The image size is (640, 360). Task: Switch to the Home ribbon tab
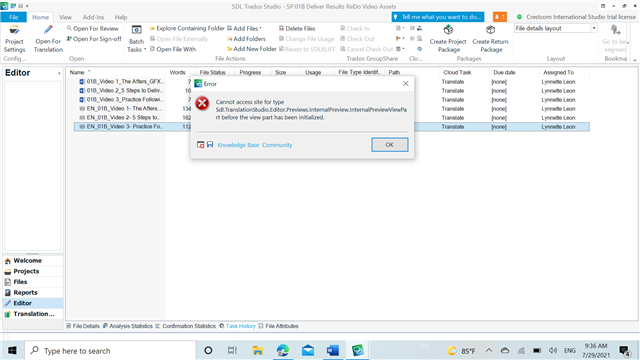pos(40,17)
